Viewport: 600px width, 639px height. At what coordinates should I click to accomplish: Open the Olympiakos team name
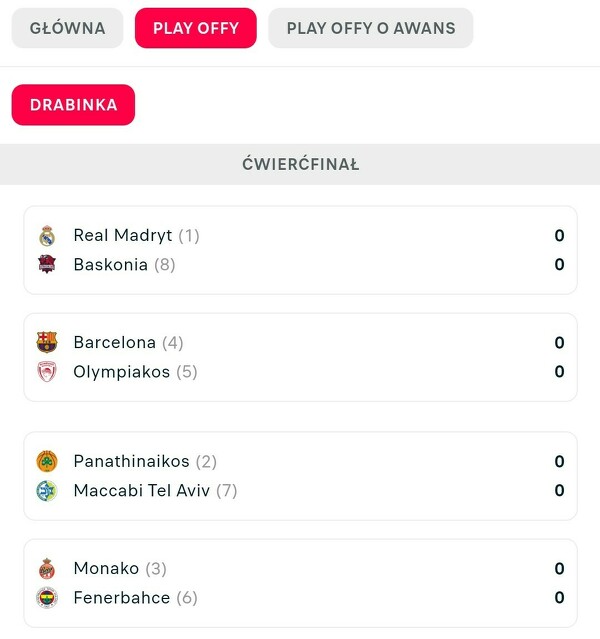tap(122, 372)
